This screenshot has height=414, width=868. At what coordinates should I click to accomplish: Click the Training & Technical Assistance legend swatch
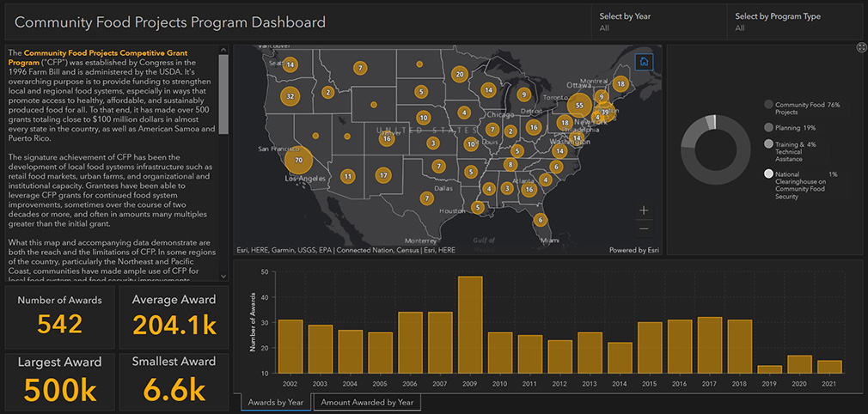(x=768, y=144)
